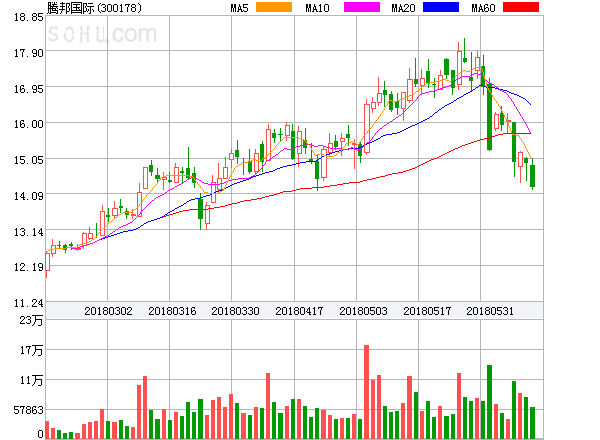This screenshot has width=600, height=440.
Task: Click the MA20 legend label
Action: (x=403, y=8)
